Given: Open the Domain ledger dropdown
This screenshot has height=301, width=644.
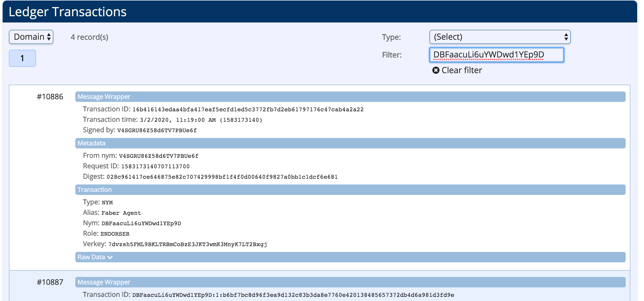Looking at the screenshot, I should [31, 37].
